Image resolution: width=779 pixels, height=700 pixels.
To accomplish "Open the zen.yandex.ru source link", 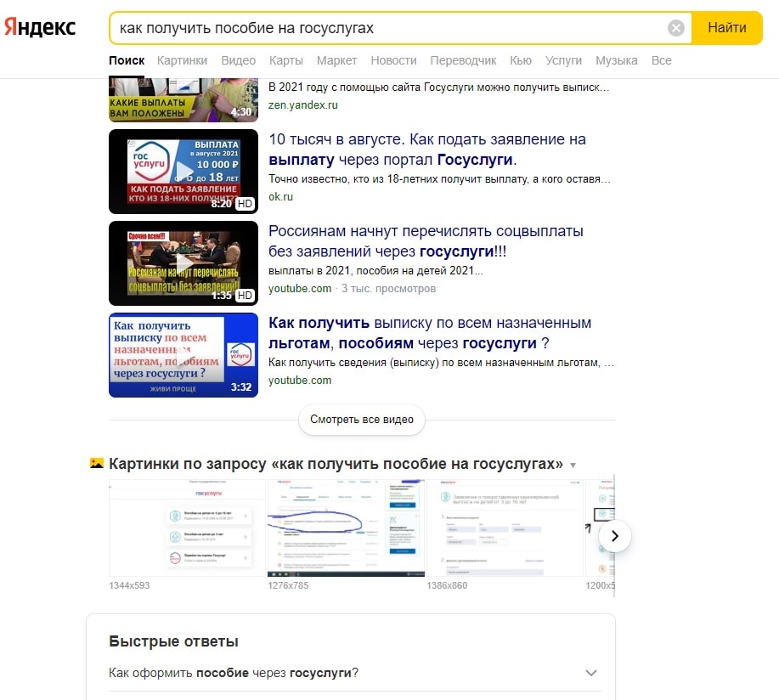I will [303, 104].
